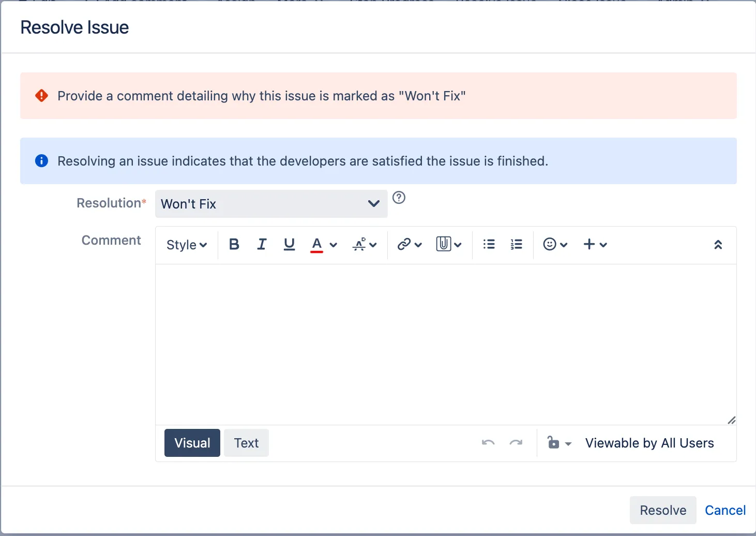Click the Resolve button
This screenshot has width=756, height=536.
(663, 510)
